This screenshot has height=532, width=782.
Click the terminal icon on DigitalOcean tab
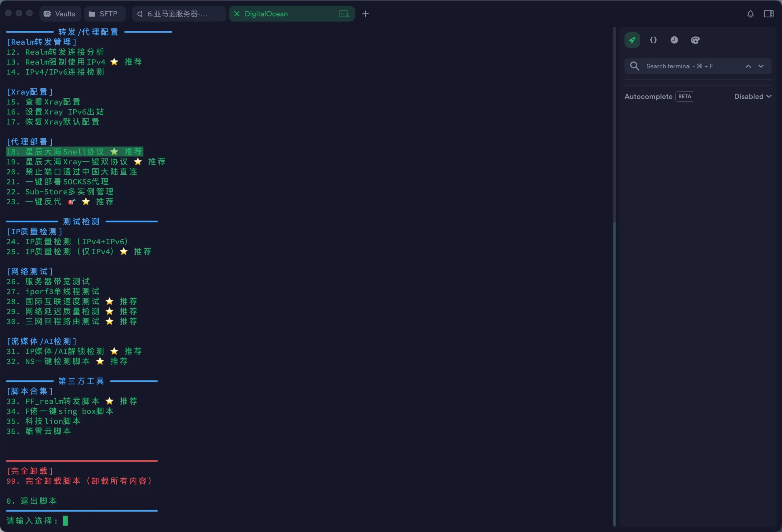click(344, 14)
